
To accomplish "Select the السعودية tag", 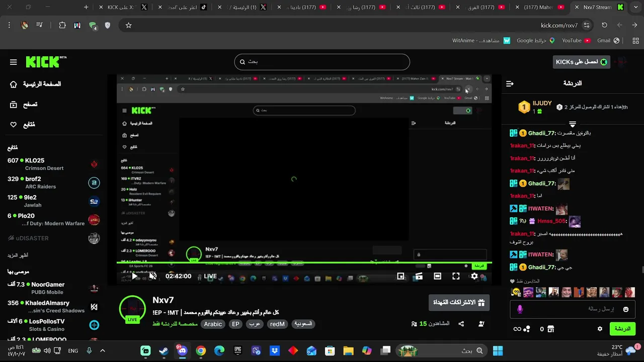I will point(303,324).
